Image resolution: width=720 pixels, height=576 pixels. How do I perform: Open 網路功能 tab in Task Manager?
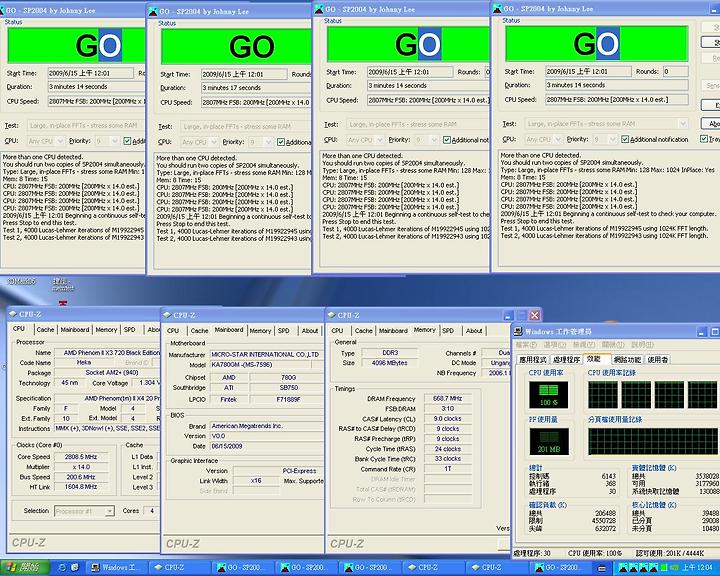(x=627, y=359)
